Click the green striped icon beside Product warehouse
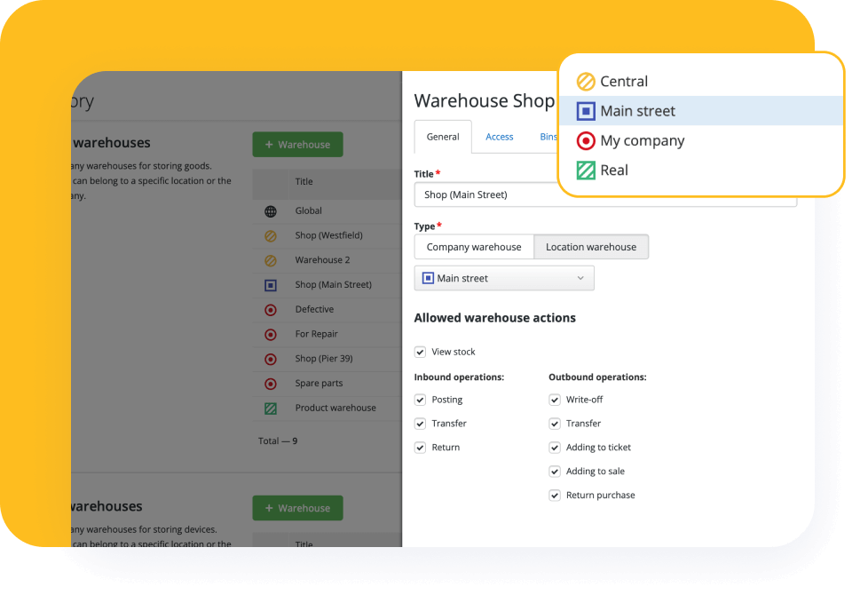Viewport: 868px width, 611px height. [x=271, y=408]
